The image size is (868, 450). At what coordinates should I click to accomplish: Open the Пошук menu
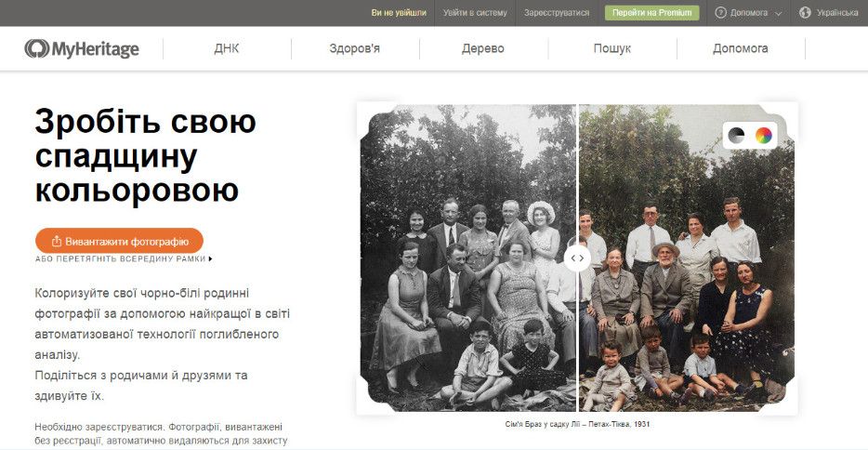612,48
